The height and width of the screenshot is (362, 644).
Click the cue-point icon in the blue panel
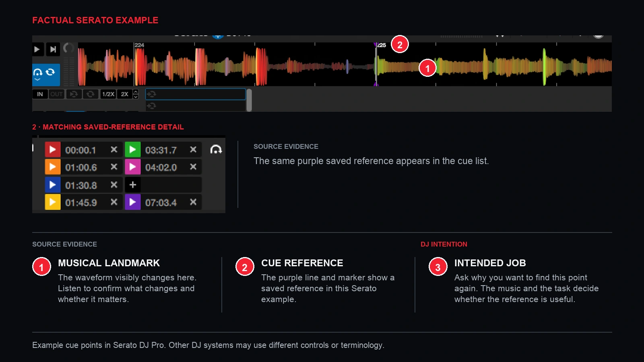pyautogui.click(x=38, y=72)
